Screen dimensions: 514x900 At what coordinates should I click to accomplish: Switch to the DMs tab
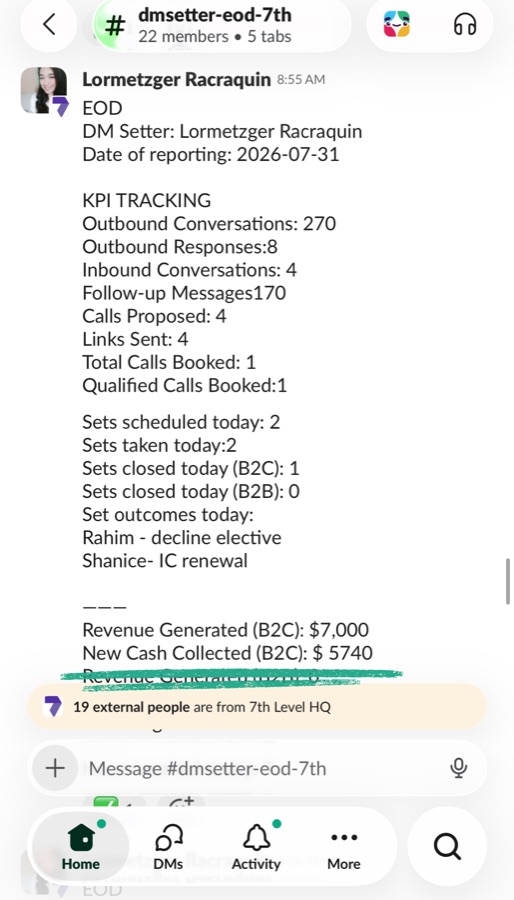click(x=169, y=846)
